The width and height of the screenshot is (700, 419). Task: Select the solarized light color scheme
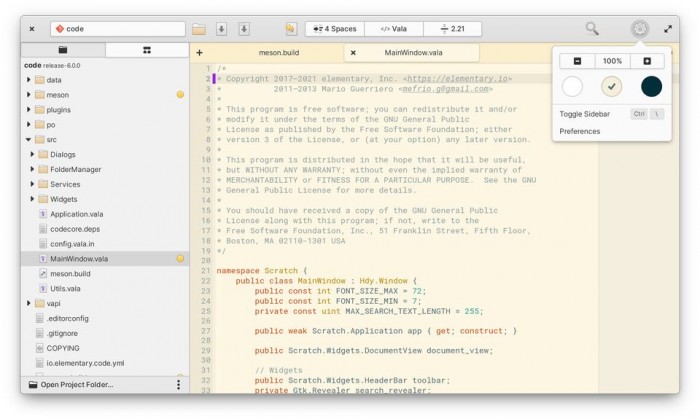612,87
